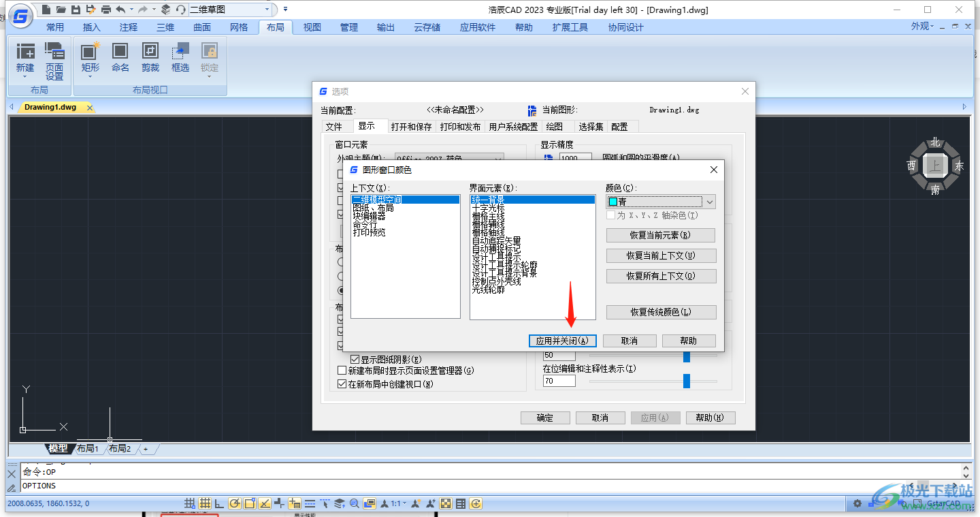Screen dimensions: 980x517
Task: Click the 70 value input field
Action: tap(559, 381)
